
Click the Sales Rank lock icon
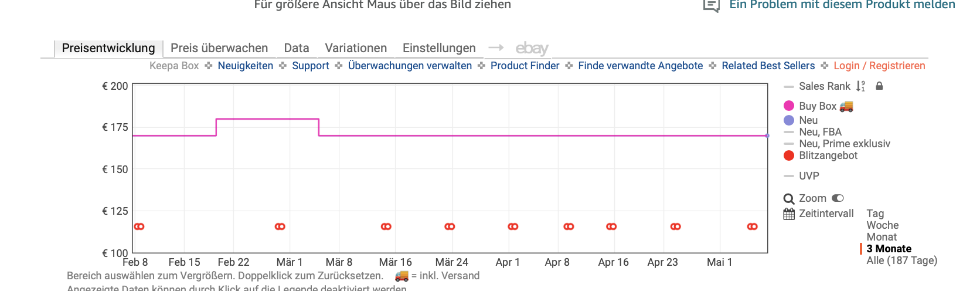[879, 86]
